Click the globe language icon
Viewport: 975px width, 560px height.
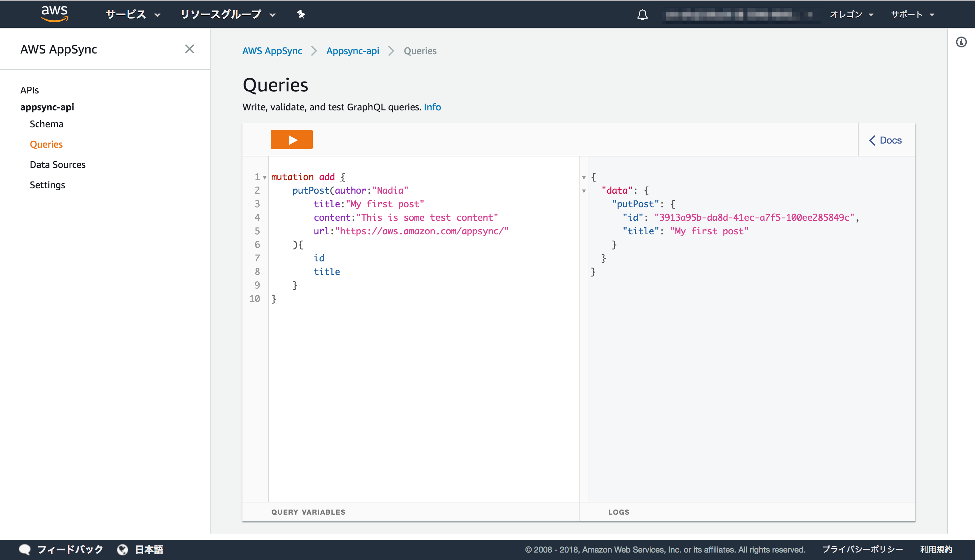(123, 550)
